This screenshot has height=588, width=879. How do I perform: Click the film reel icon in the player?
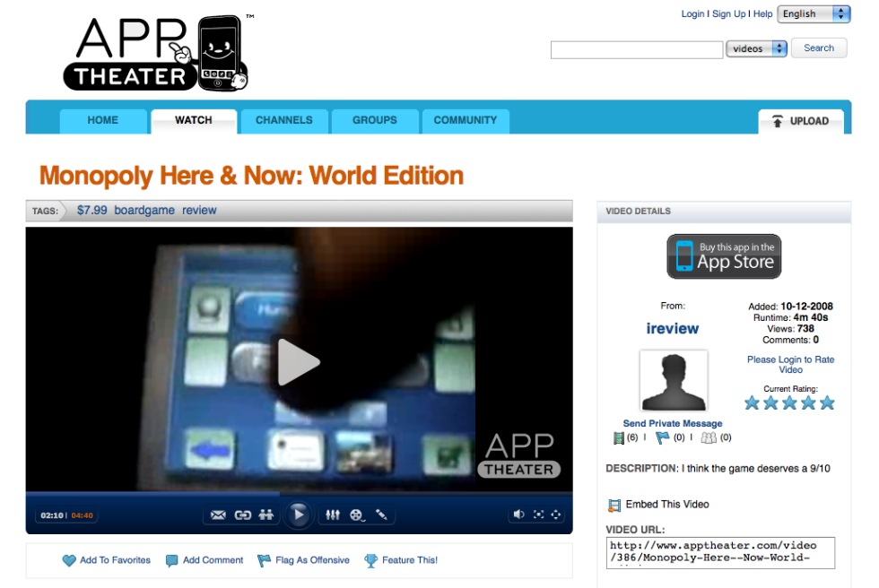(x=357, y=514)
